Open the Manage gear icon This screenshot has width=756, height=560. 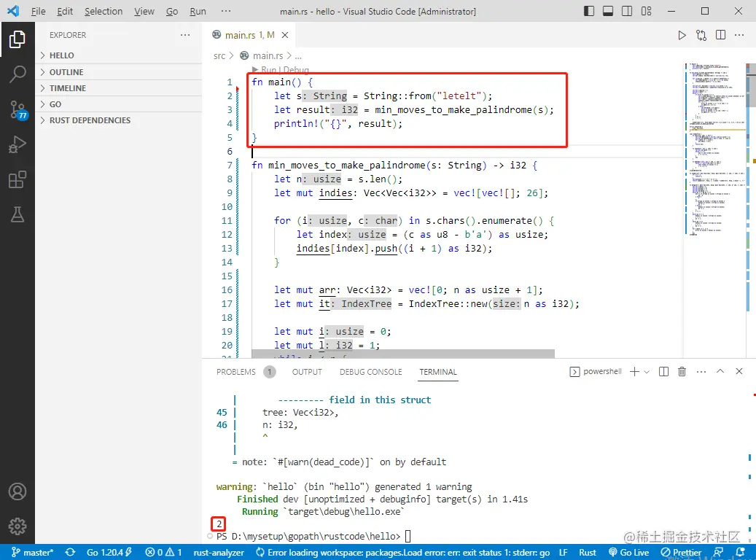tap(17, 526)
